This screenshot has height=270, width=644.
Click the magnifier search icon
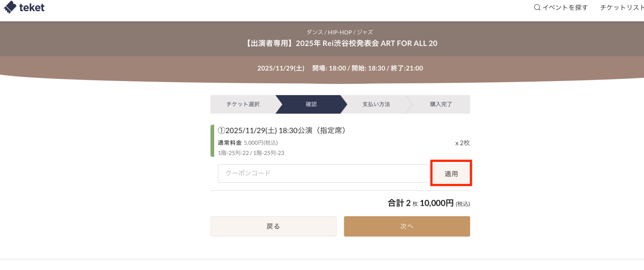[x=537, y=7]
